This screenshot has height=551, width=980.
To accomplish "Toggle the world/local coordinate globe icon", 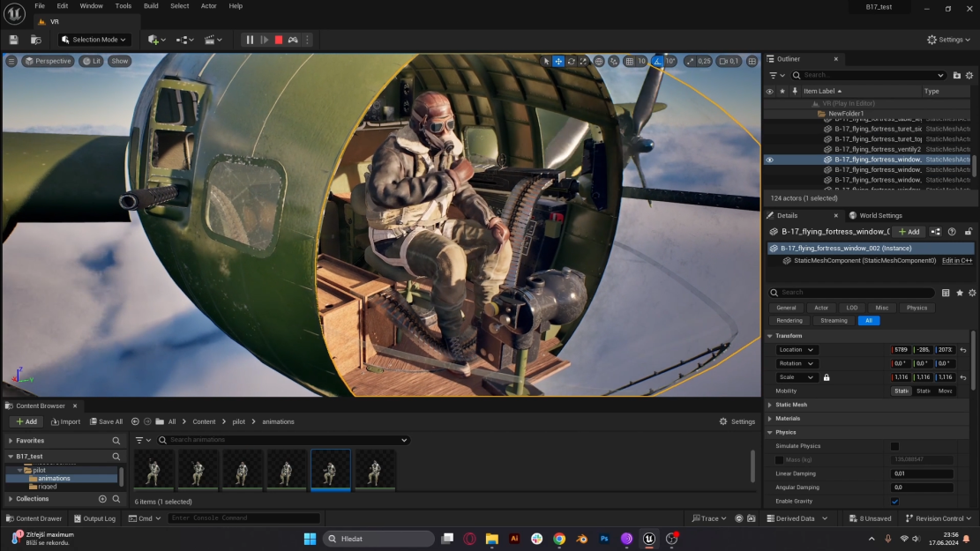I will tap(599, 61).
